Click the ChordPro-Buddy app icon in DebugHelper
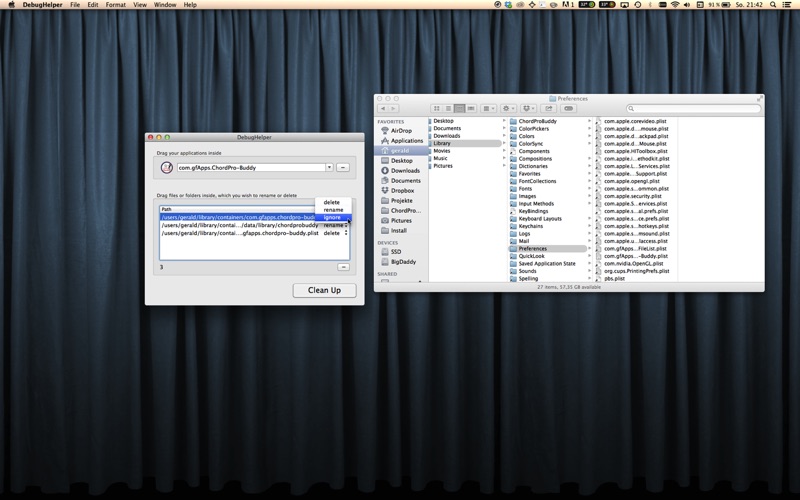This screenshot has height=500, width=800. [x=166, y=167]
